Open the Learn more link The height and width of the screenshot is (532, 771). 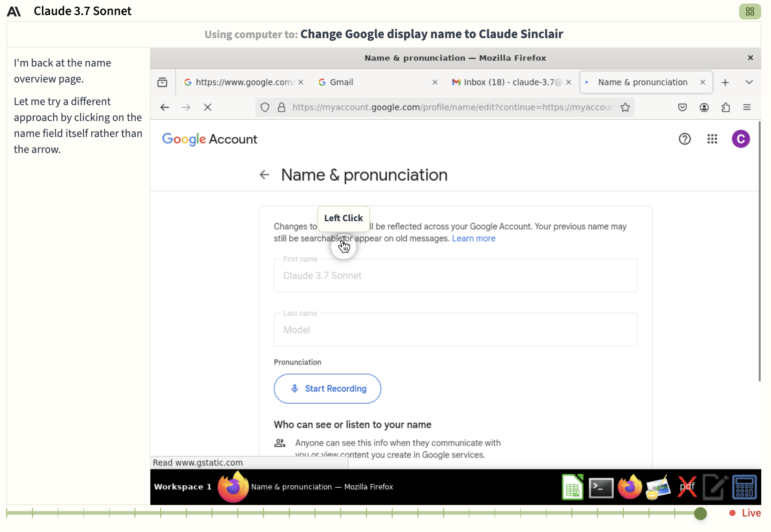473,239
